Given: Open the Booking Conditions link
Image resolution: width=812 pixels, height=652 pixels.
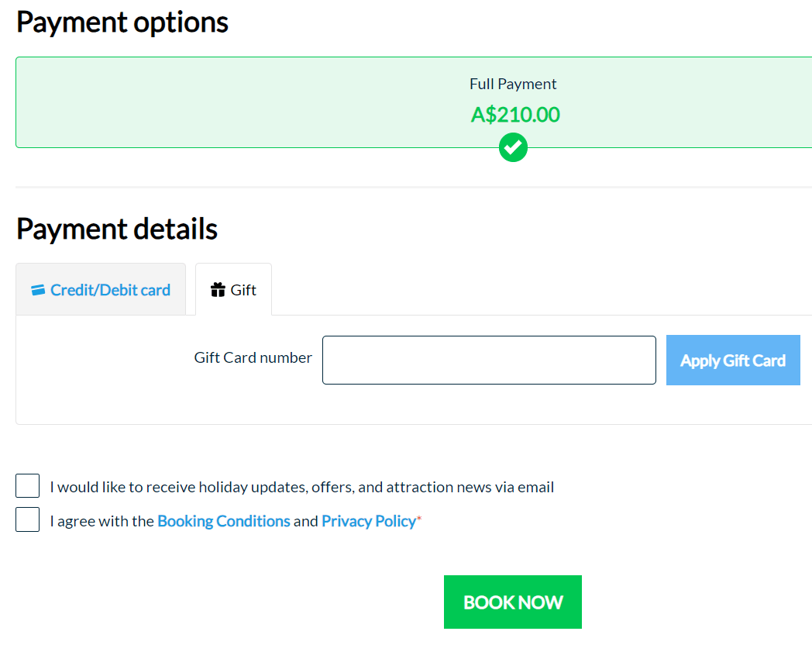Looking at the screenshot, I should point(224,521).
